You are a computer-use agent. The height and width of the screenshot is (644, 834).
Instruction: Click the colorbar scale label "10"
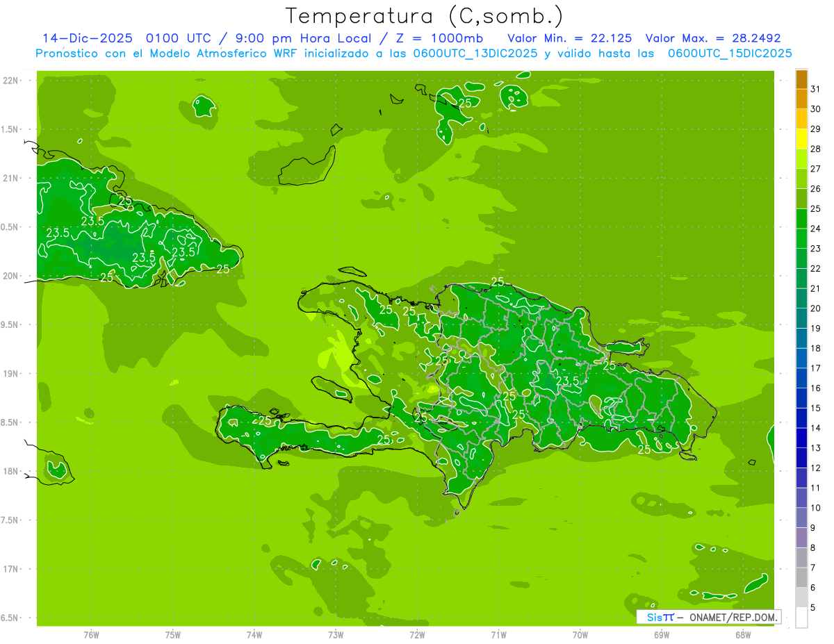[x=816, y=508]
